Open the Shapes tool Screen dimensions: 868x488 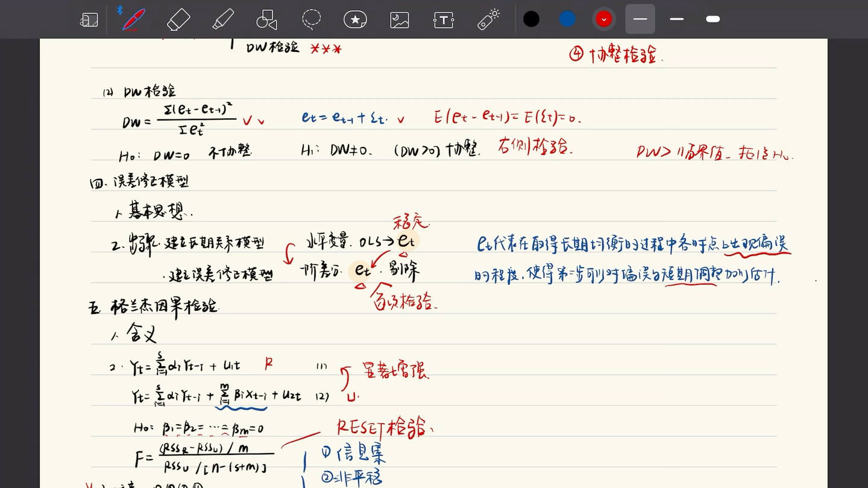(266, 19)
